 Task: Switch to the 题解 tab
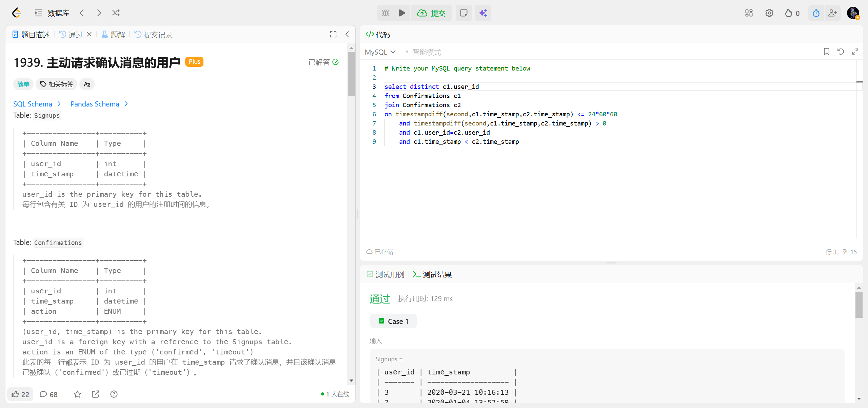coord(114,35)
